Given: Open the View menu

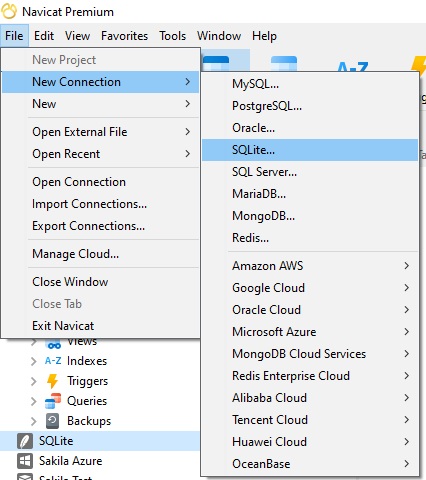Looking at the screenshot, I should coord(77,36).
